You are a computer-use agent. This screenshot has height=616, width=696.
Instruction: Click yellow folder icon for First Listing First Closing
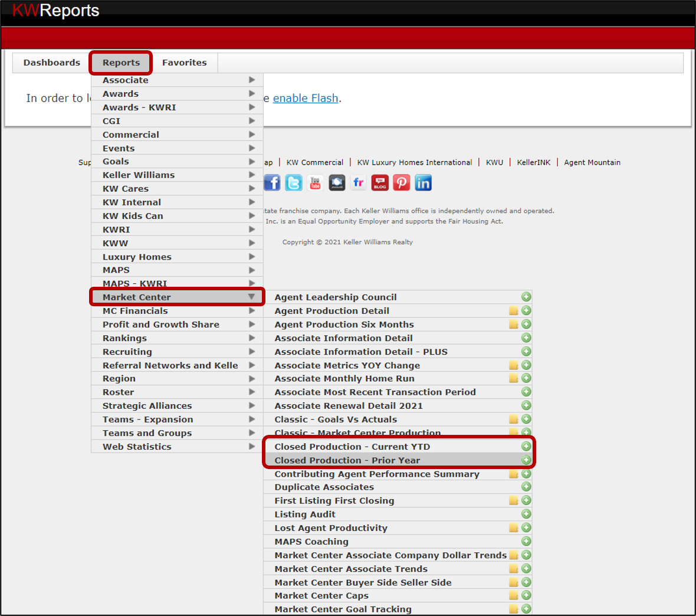pos(514,500)
